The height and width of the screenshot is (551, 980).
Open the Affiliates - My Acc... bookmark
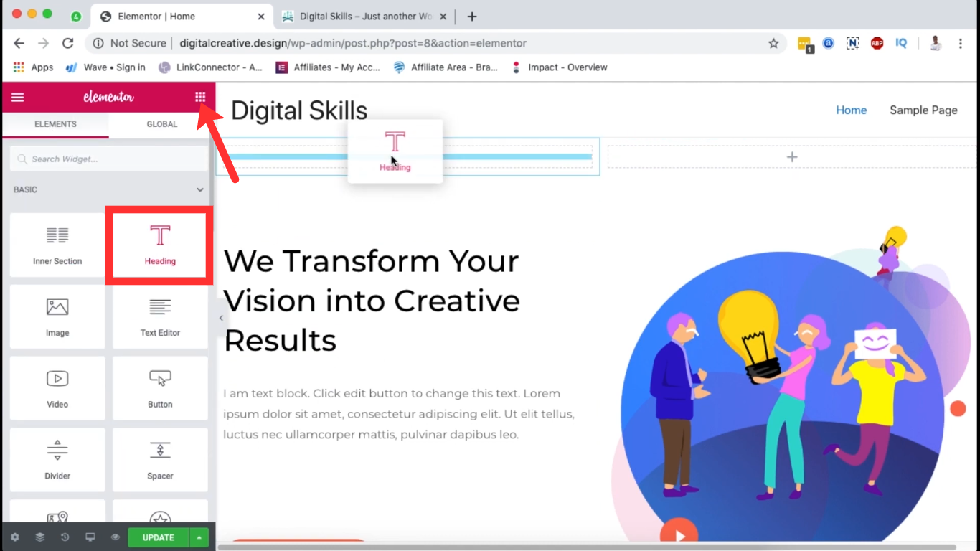(x=328, y=67)
